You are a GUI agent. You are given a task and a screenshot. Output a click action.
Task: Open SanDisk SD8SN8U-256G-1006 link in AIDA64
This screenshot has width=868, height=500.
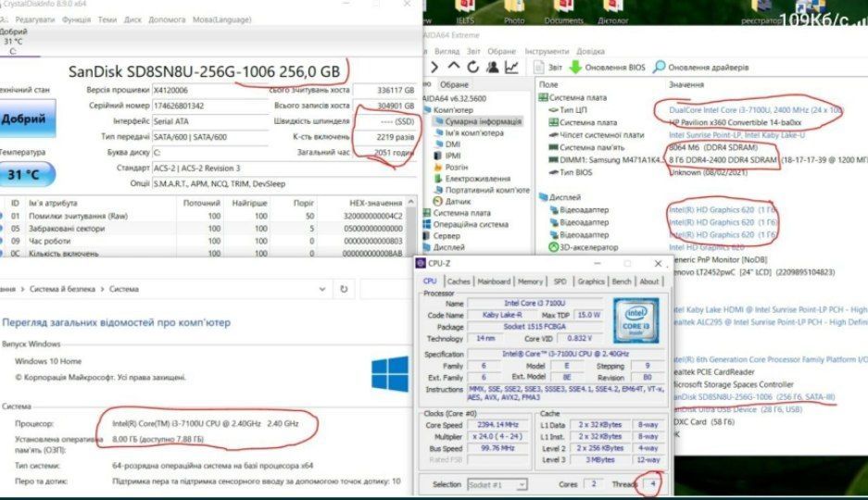click(x=754, y=396)
